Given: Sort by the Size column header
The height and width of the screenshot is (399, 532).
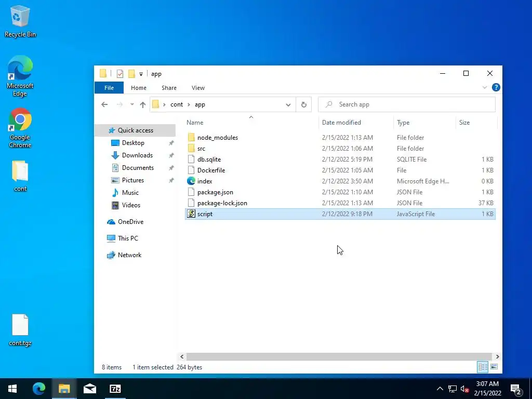Looking at the screenshot, I should 476,123.
